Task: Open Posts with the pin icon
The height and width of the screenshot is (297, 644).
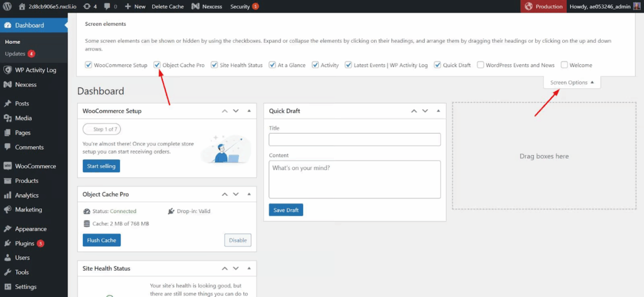Action: tap(34, 104)
